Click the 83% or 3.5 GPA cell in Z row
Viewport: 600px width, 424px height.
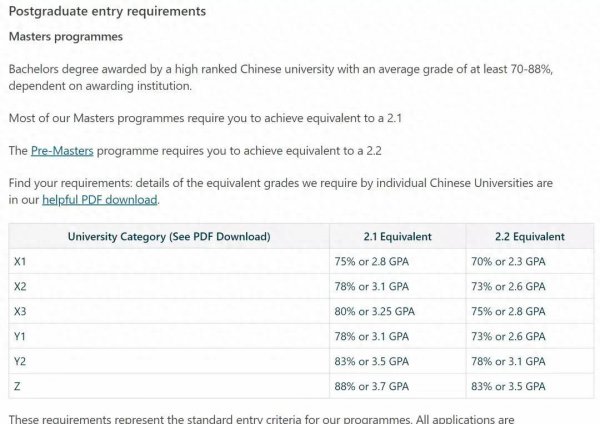(x=509, y=386)
